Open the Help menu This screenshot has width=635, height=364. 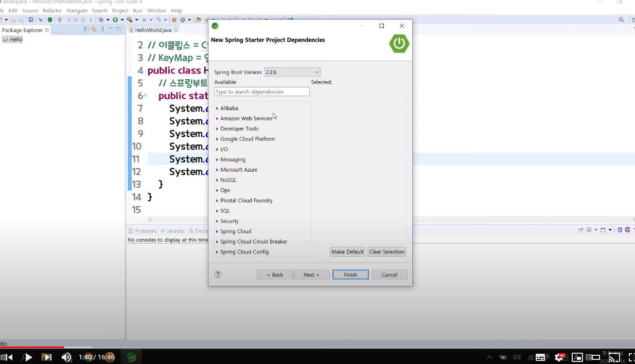coord(177,10)
